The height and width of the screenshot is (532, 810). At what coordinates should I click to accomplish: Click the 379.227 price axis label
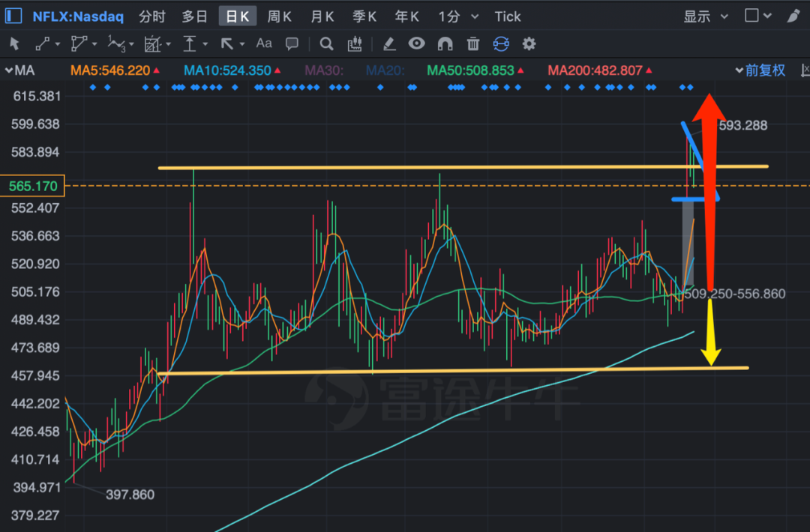coord(35,515)
